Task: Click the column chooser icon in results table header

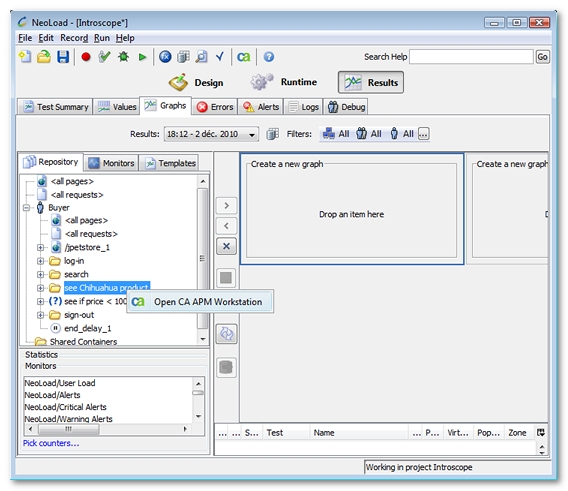Action: click(541, 432)
